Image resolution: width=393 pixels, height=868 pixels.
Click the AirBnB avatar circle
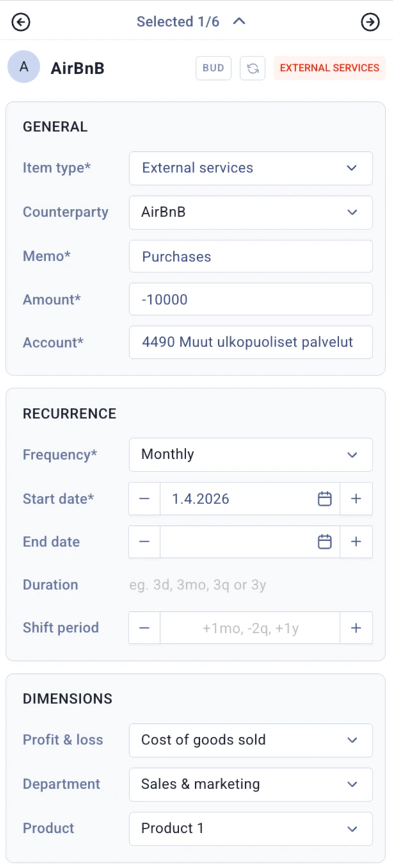coord(24,67)
